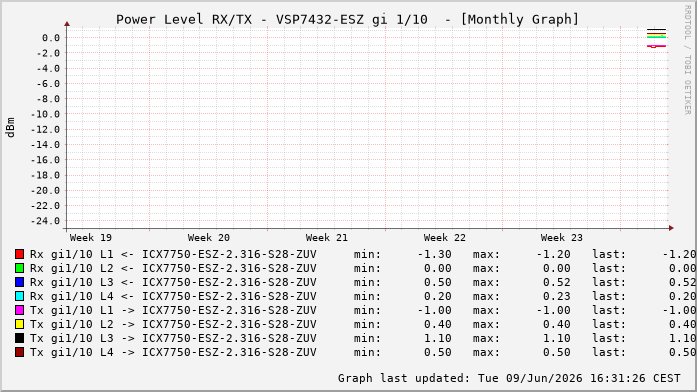
Task: Click the -10.0 y-axis tick label
Action: (x=45, y=114)
